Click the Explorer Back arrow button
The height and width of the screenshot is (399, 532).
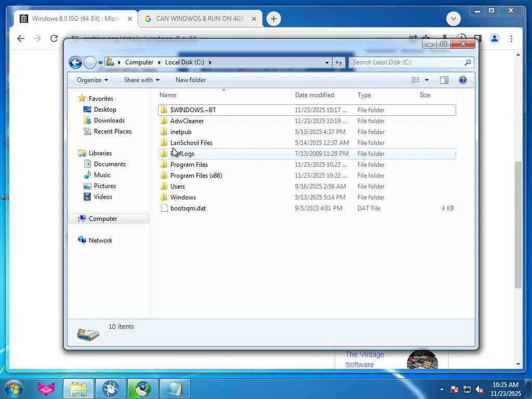pos(75,62)
